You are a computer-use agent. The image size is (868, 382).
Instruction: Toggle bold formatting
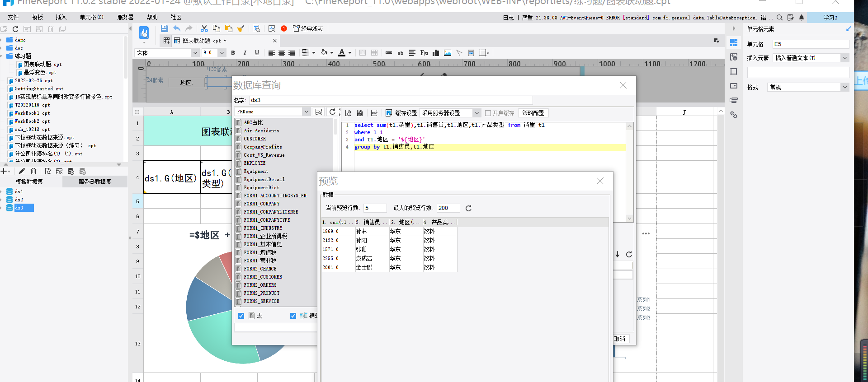click(x=233, y=53)
